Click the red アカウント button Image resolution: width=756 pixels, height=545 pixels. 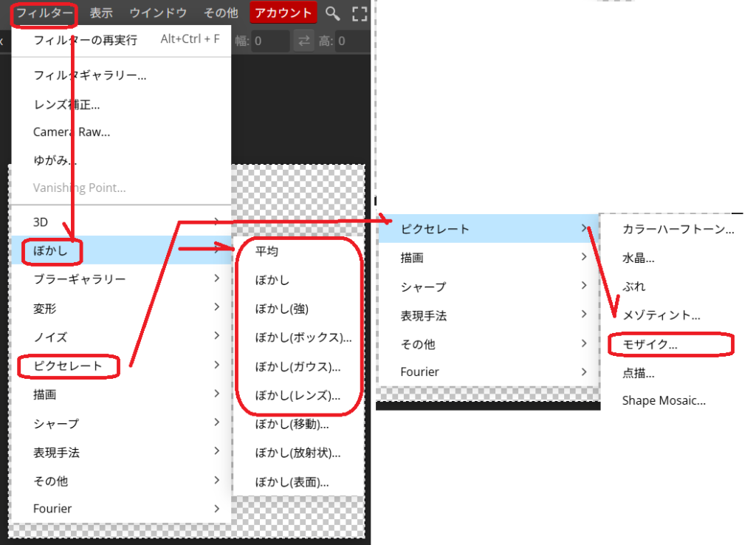(283, 13)
